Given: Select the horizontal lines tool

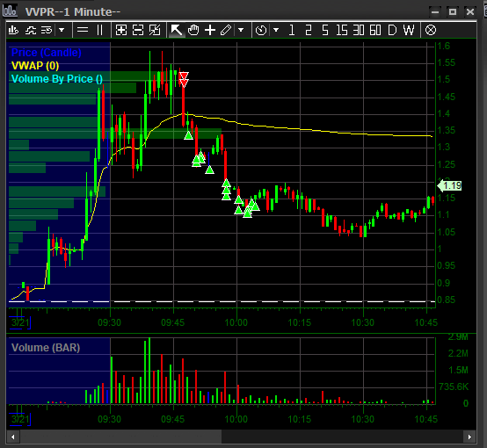Looking at the screenshot, I should 83,30.
